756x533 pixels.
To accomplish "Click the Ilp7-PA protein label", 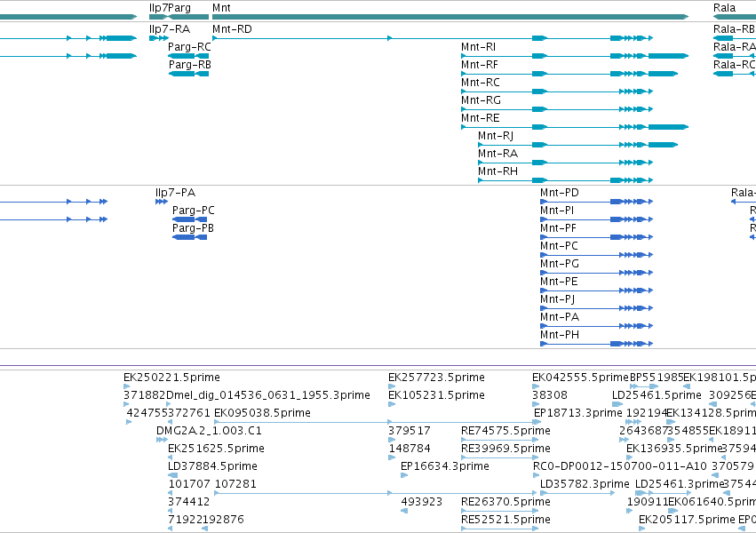I will tap(175, 193).
